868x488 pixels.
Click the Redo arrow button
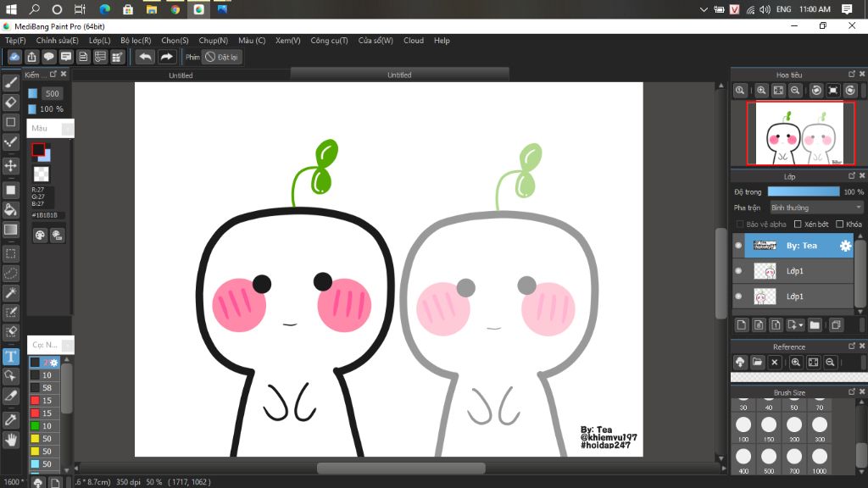pos(166,57)
